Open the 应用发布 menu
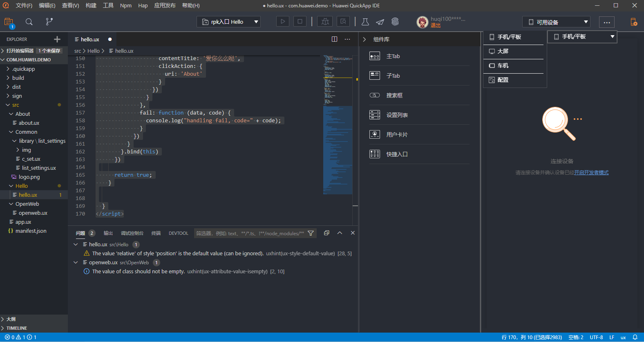This screenshot has width=644, height=342. coord(165,5)
